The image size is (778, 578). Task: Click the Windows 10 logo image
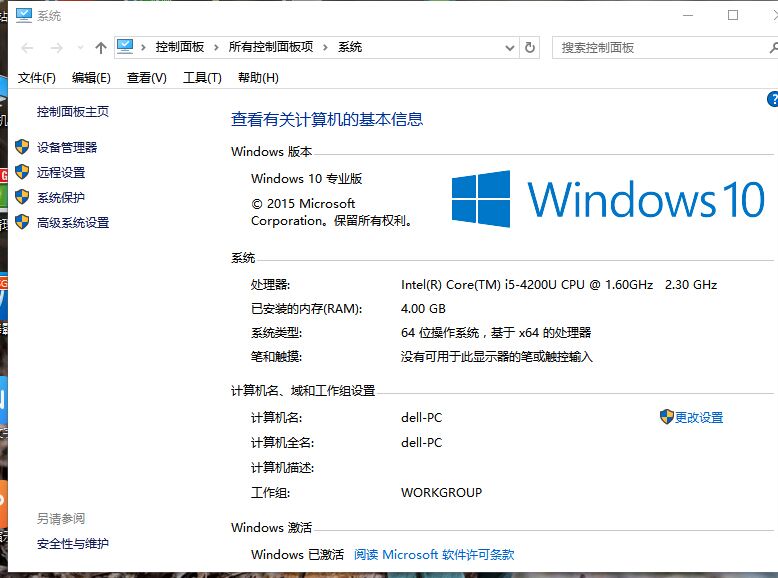[x=608, y=199]
